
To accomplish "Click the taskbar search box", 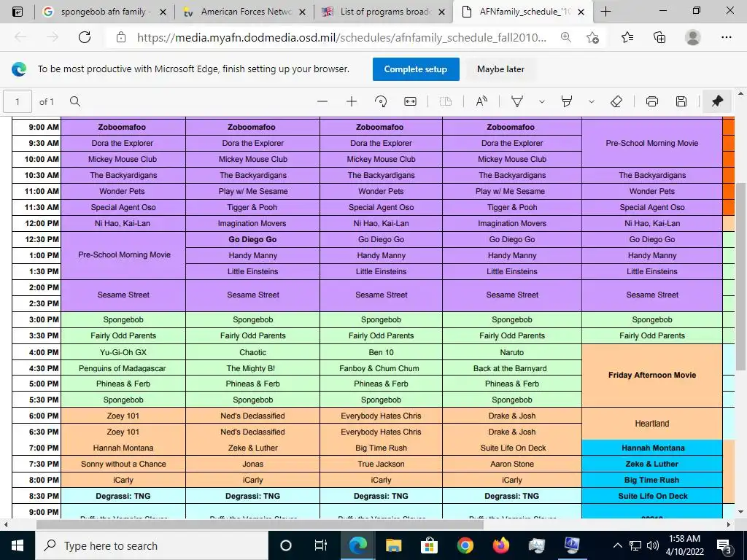I will tap(152, 545).
